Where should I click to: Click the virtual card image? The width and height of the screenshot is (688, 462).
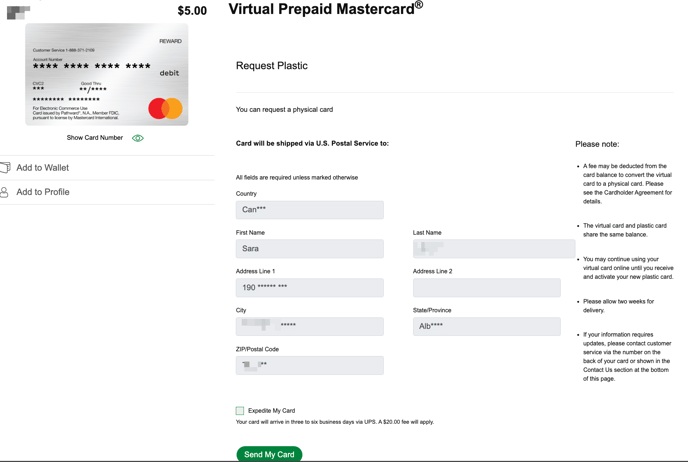(107, 75)
